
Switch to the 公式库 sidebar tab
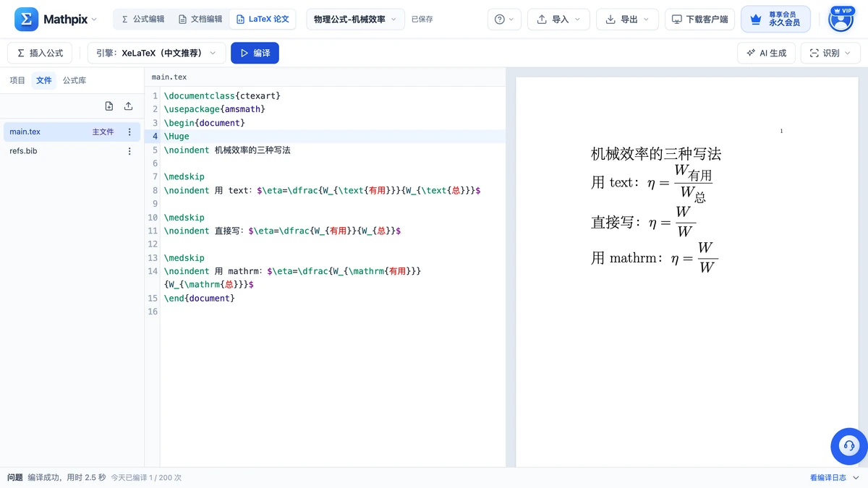(x=75, y=80)
